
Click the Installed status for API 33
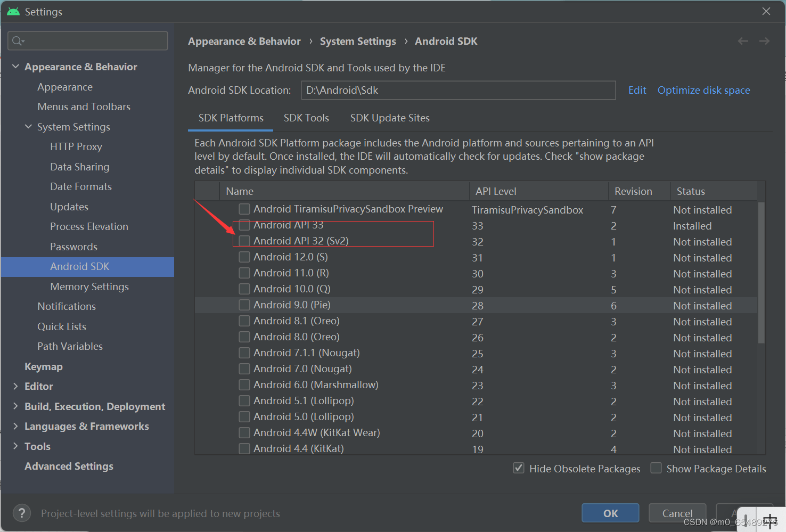692,226
